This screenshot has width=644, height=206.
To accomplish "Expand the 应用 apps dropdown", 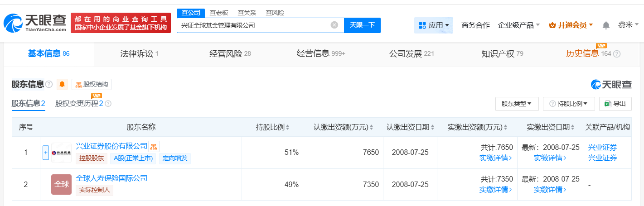I will point(434,25).
